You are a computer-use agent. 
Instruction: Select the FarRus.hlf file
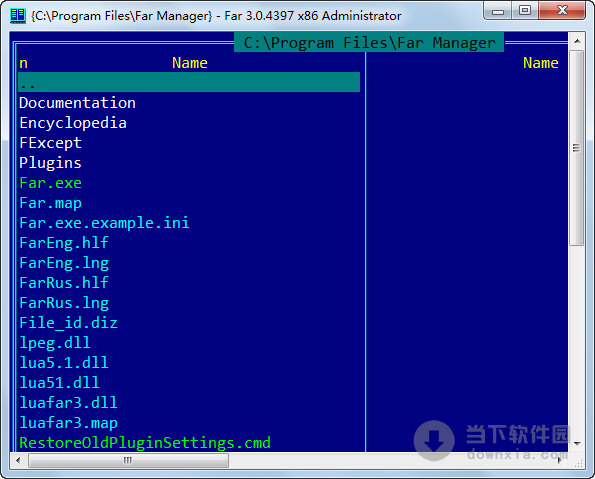point(64,283)
